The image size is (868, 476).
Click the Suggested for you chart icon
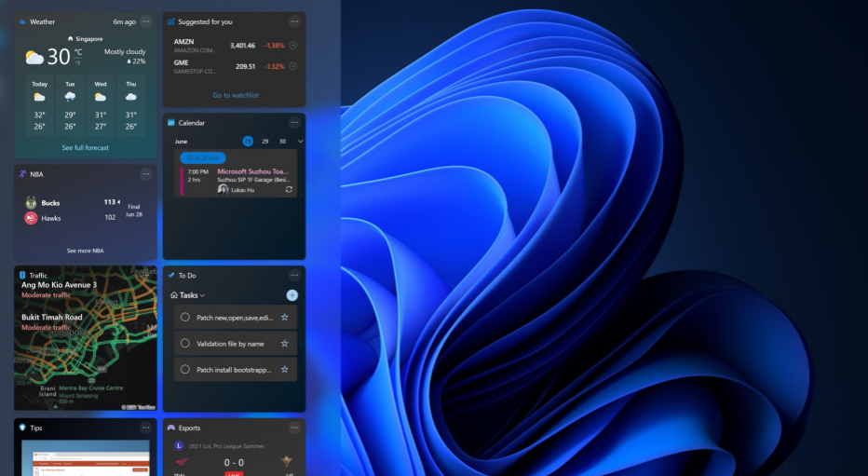(x=171, y=21)
